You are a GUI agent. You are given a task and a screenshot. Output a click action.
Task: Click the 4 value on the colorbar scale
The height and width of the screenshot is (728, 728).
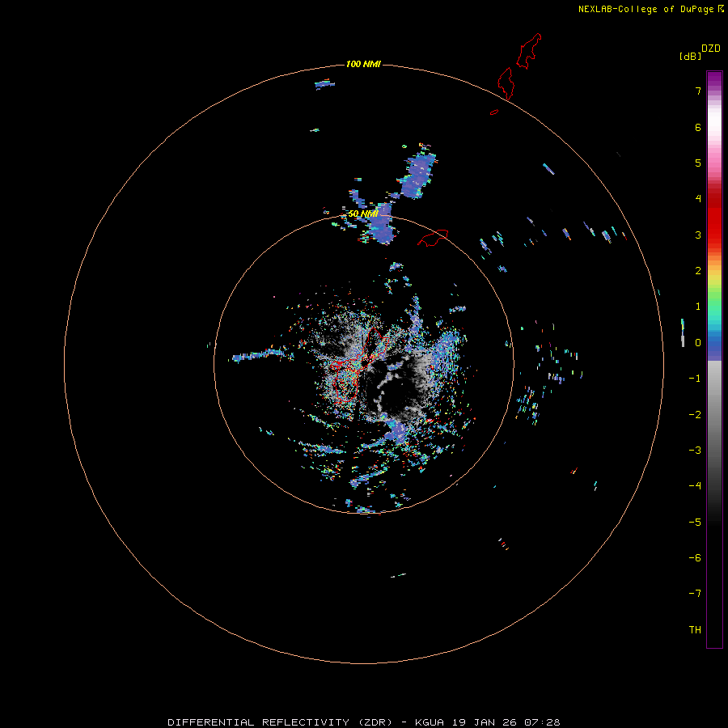(x=698, y=199)
